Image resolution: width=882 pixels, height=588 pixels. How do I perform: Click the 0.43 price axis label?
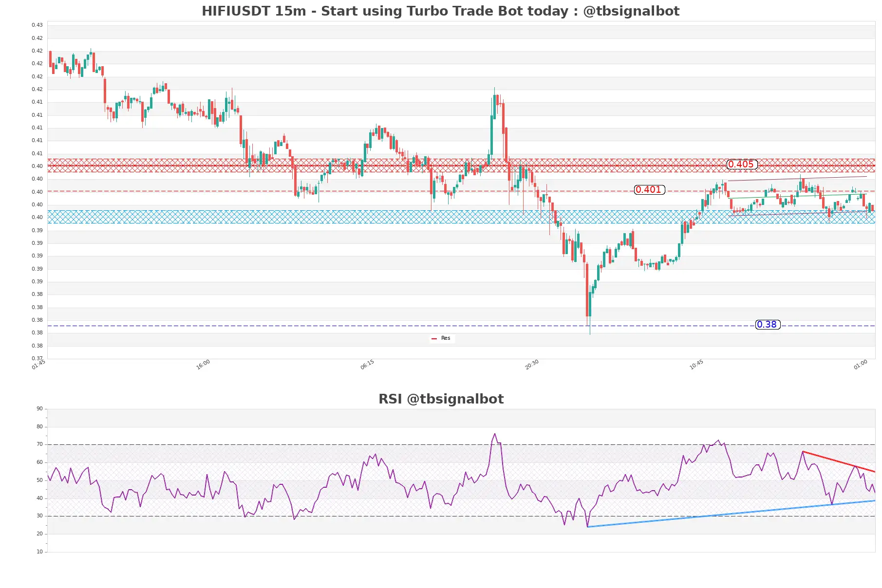(x=37, y=25)
